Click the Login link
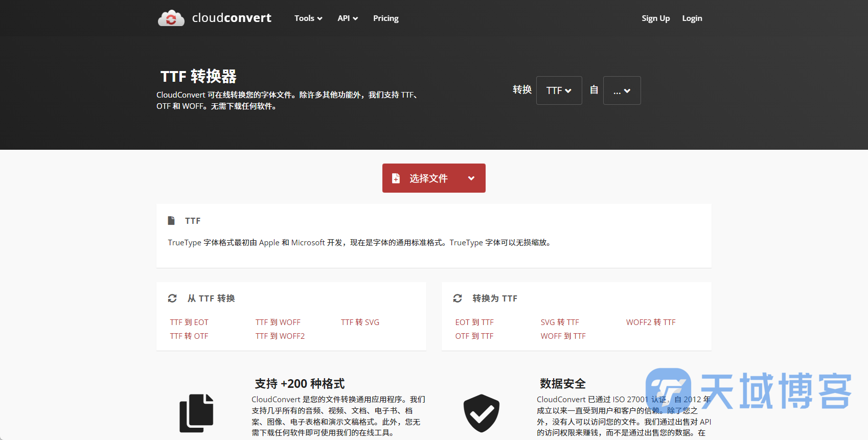868x440 pixels. tap(692, 18)
